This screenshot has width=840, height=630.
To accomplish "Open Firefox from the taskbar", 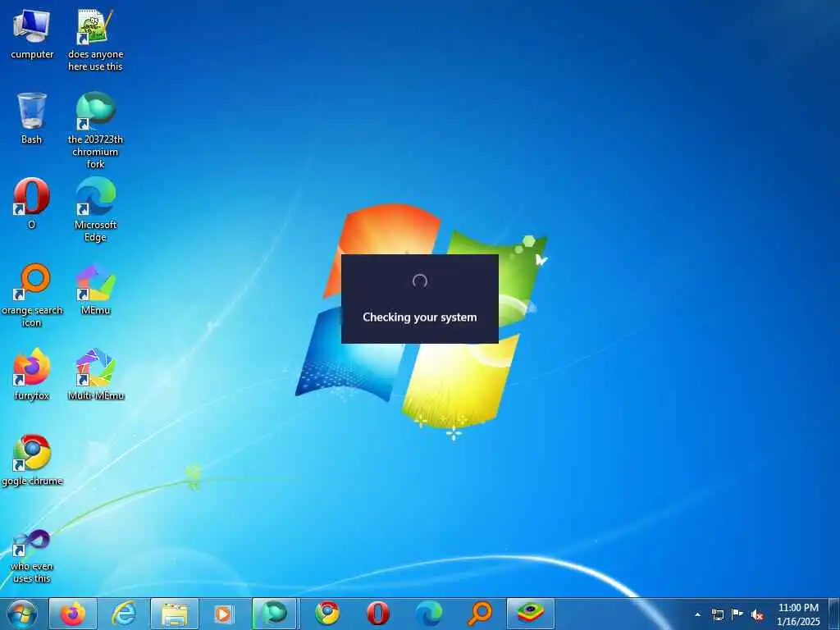I will 73,614.
